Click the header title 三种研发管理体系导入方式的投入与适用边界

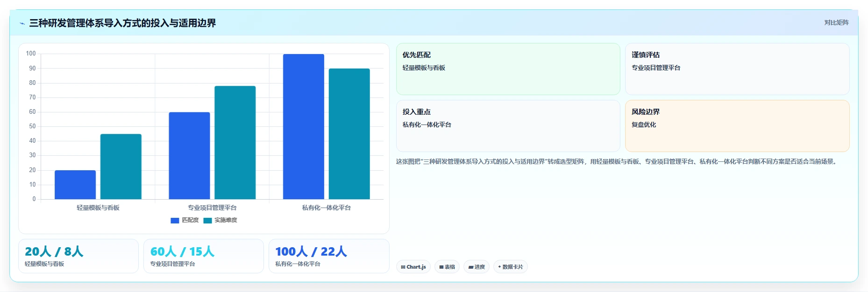(122, 23)
